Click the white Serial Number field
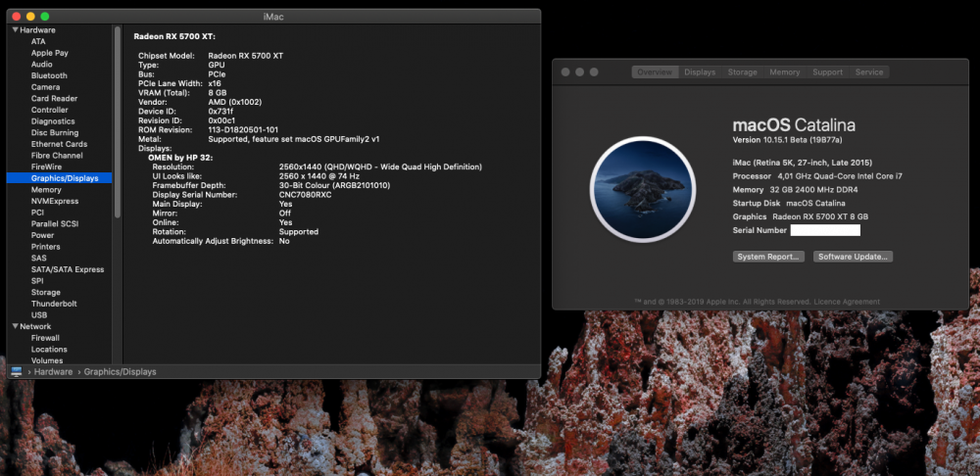This screenshot has width=980, height=476. click(825, 230)
